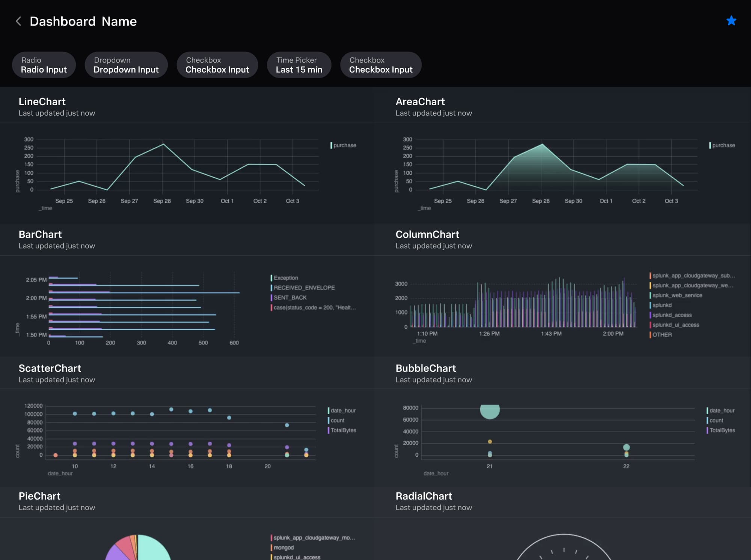
Task: Click the back arrow beside Dashboard Name
Action: [18, 21]
